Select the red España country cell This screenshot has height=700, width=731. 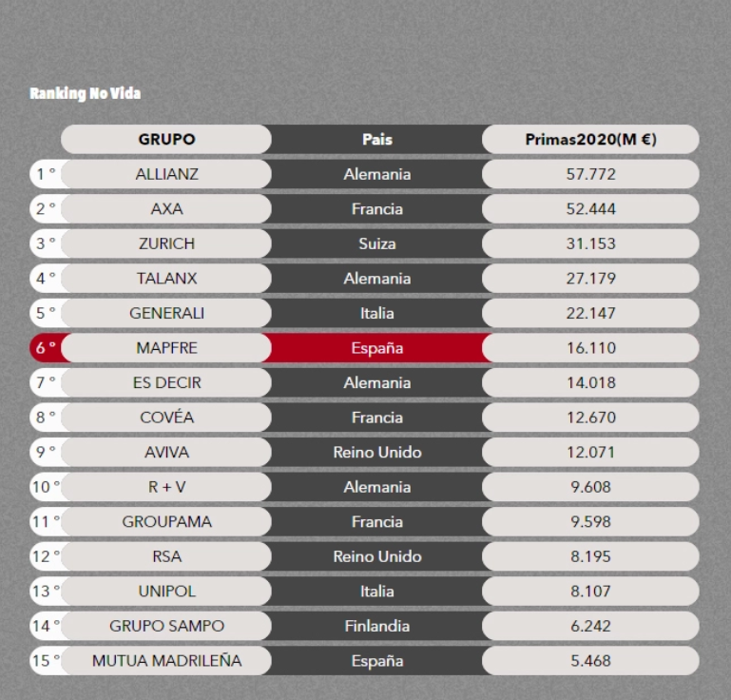click(376, 348)
